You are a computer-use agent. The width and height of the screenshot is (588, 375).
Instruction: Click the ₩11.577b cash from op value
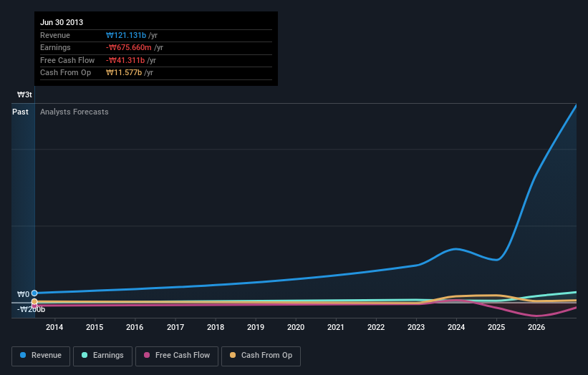[124, 73]
